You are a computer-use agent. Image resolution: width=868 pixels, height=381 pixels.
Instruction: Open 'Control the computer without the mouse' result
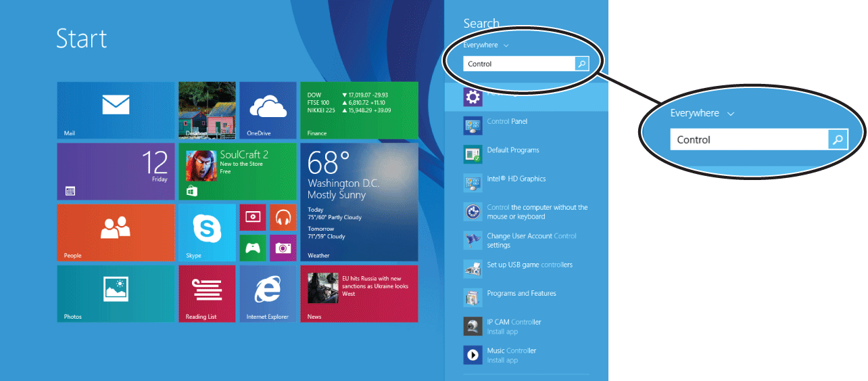[537, 212]
